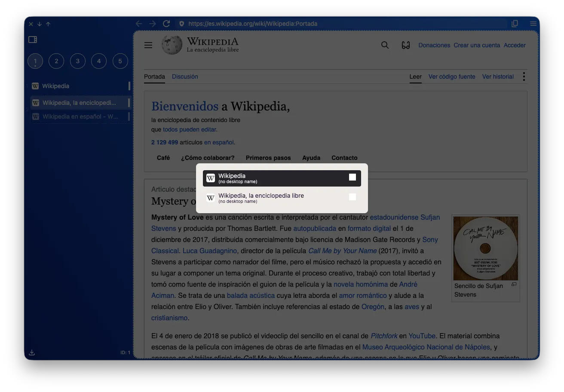Click the favicon in the 'Wikipedia, la enciclopedia libre' popup row

(211, 198)
